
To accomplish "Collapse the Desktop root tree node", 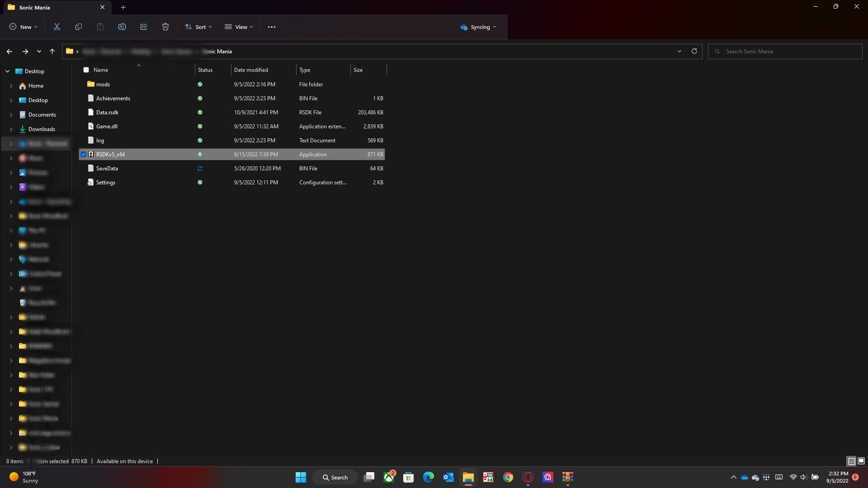I will [x=8, y=71].
